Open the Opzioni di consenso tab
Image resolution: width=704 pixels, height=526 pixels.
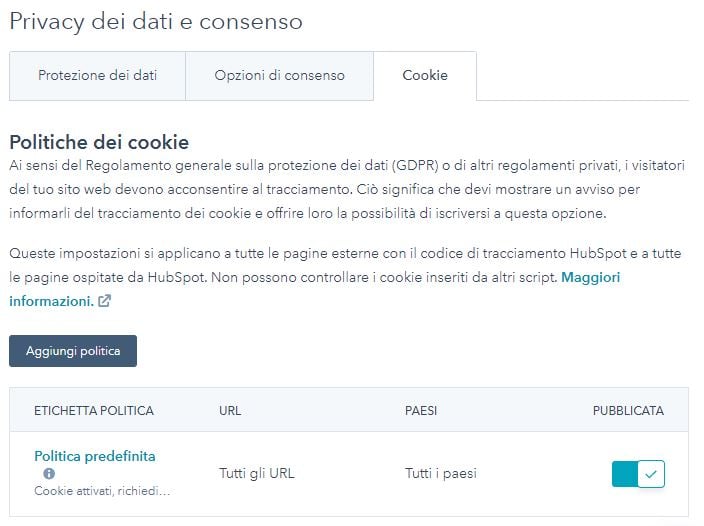pyautogui.click(x=279, y=75)
